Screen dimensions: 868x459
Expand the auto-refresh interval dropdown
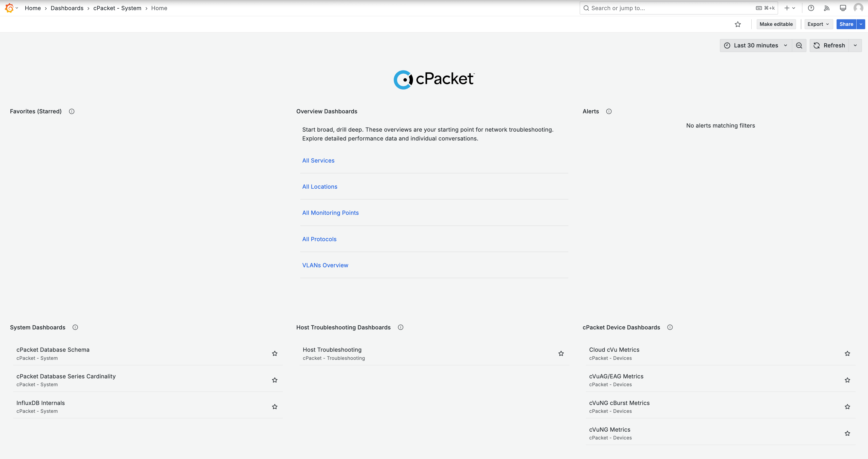(855, 45)
